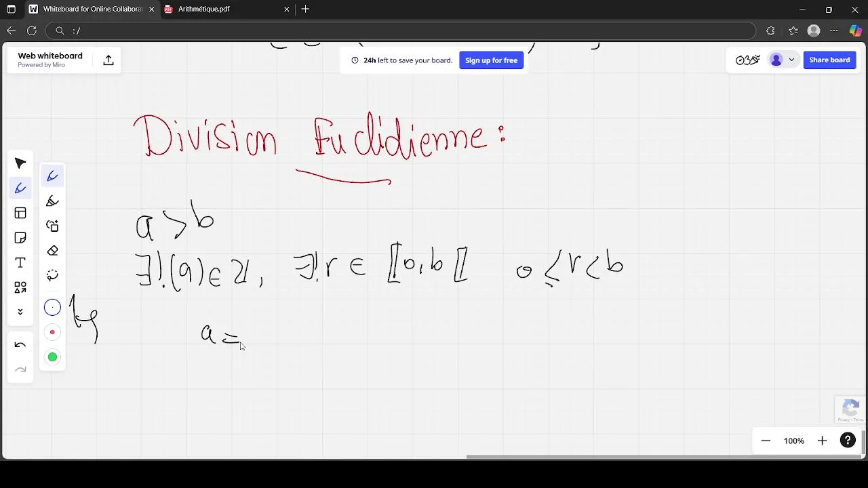
Task: Click the Web whiteboard title
Action: tap(50, 56)
